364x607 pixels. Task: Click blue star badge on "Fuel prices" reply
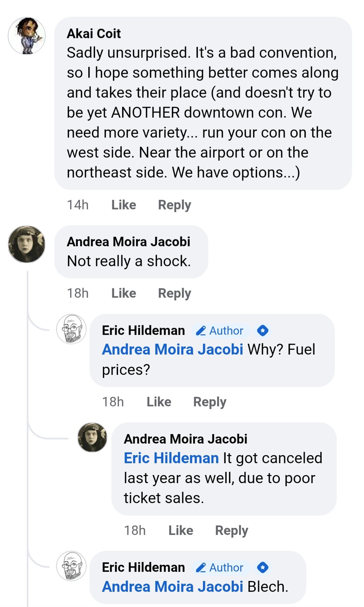point(263,331)
